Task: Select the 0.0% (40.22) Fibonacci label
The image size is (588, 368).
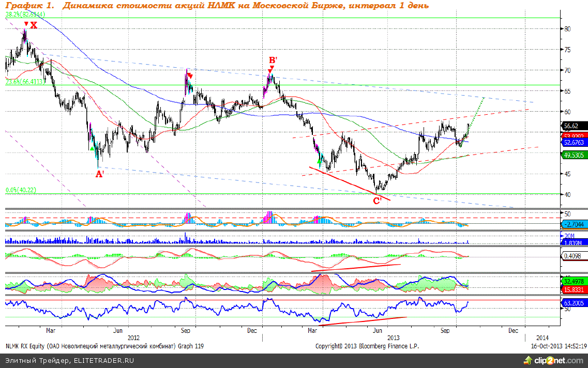Action: (x=21, y=190)
